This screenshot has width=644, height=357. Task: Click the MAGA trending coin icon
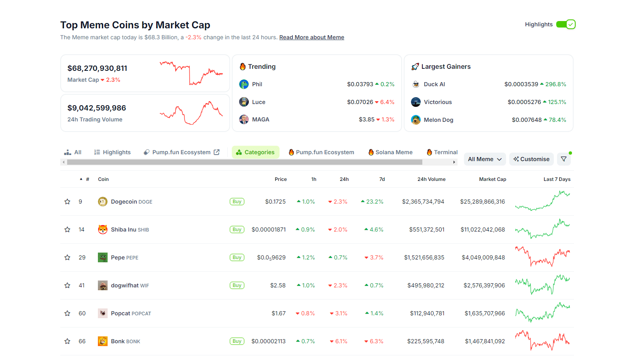(x=244, y=119)
